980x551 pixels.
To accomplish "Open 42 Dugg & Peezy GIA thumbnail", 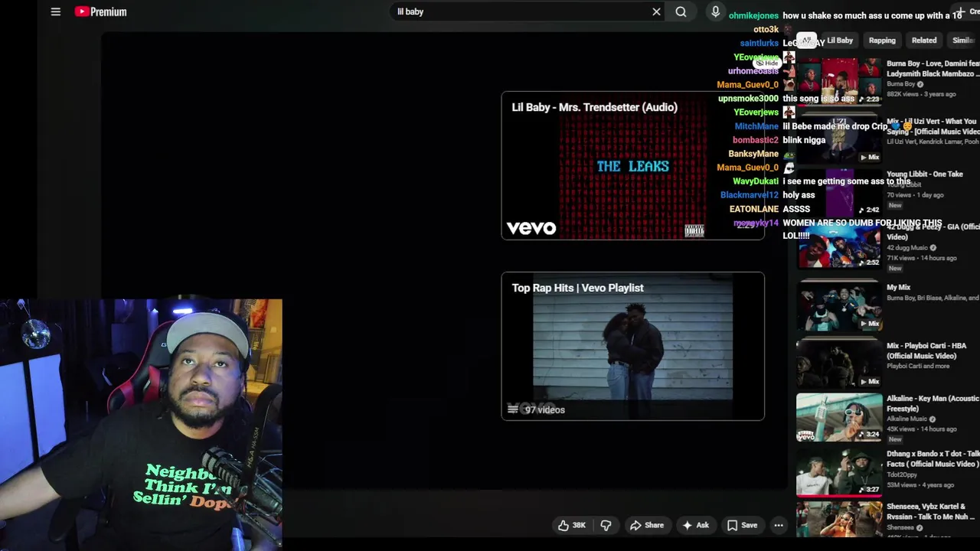I will (839, 246).
